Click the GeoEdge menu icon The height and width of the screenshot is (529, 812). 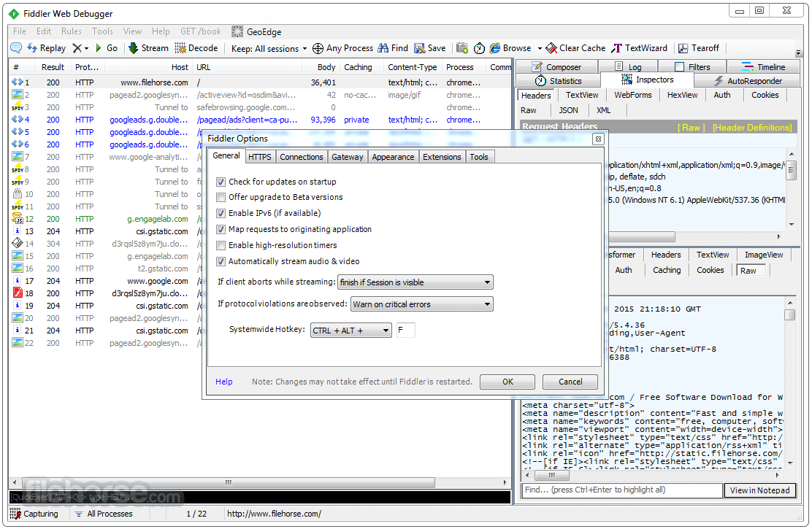click(x=237, y=31)
